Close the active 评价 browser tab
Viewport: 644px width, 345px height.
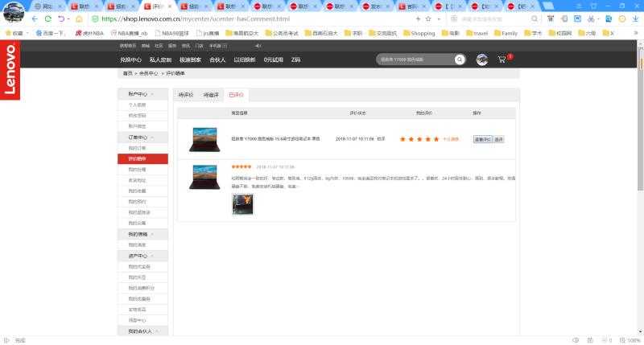point(170,6)
